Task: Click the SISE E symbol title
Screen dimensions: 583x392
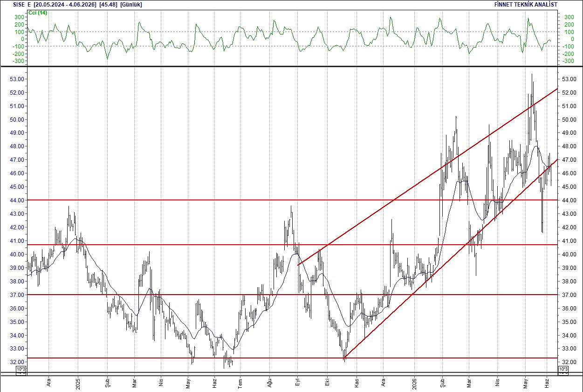Action: pos(22,4)
